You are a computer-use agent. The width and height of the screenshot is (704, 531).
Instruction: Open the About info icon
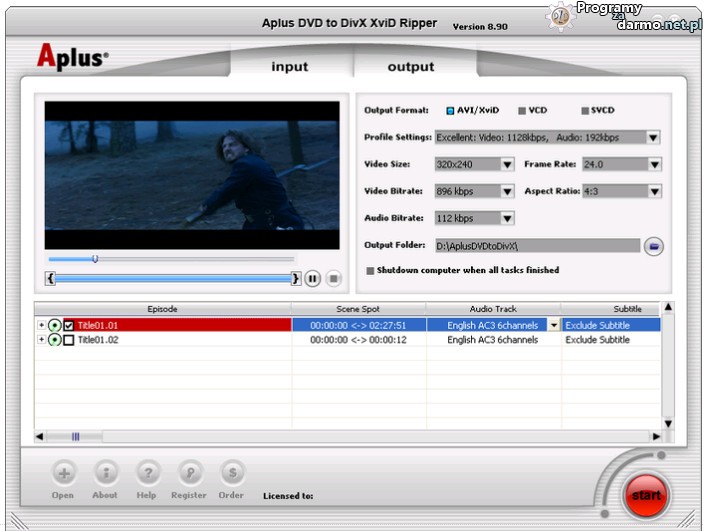(x=105, y=472)
